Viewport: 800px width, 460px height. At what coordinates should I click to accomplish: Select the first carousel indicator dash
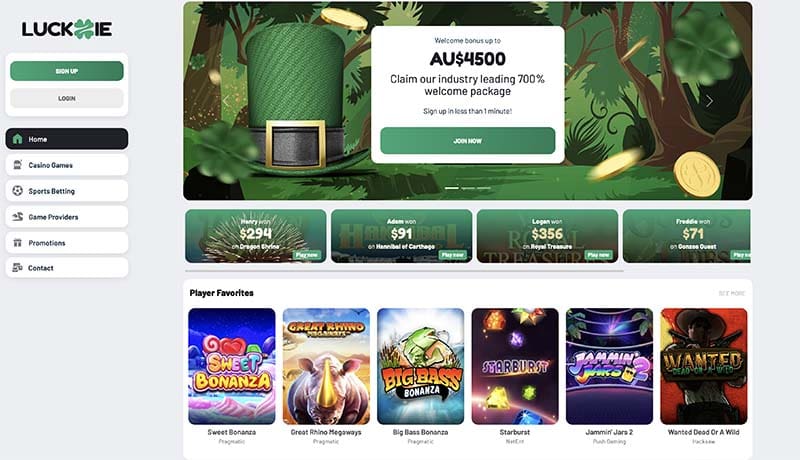[452, 188]
